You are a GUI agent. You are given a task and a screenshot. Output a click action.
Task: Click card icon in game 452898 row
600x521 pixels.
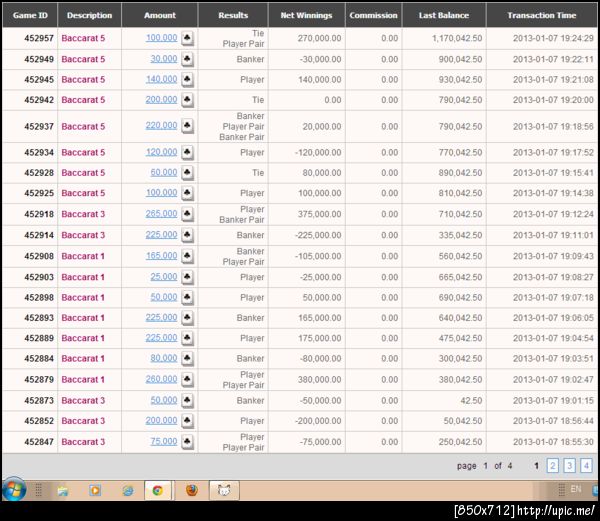tap(187, 297)
